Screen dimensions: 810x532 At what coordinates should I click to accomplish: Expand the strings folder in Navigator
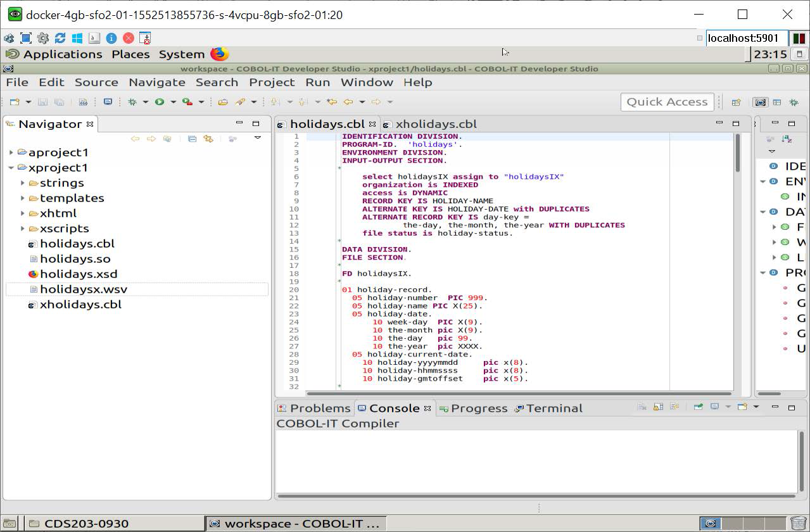point(23,183)
